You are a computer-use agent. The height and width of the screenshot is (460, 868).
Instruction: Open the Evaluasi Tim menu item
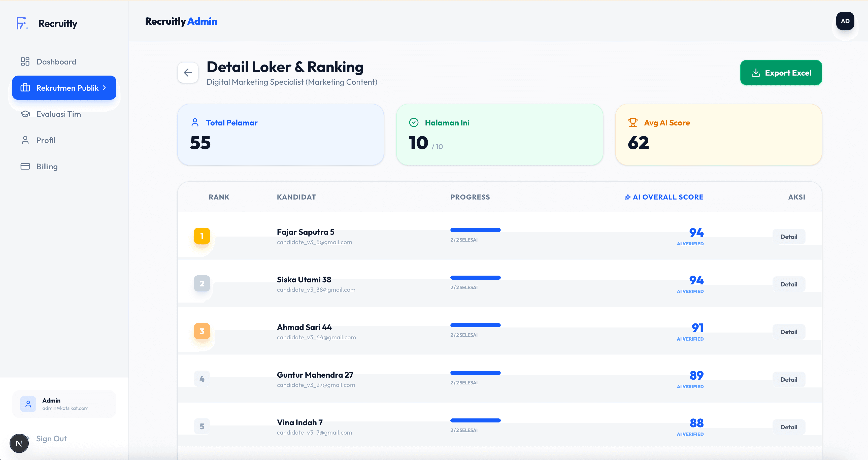coord(64,114)
